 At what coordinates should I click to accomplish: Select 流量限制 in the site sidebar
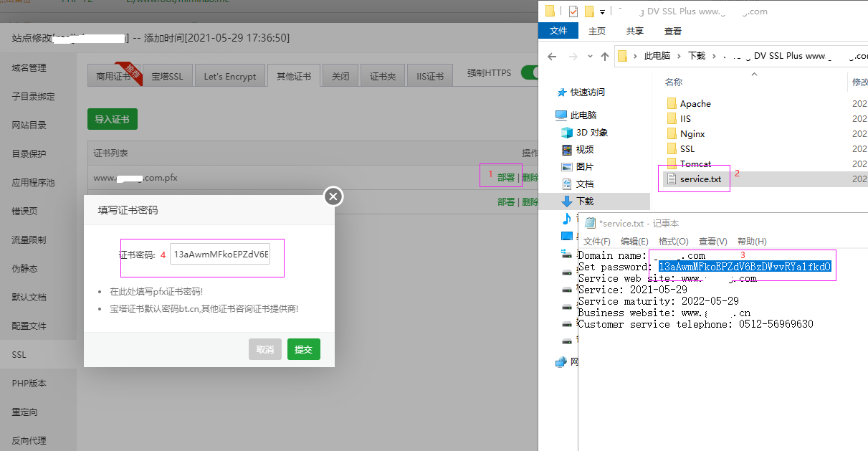click(29, 239)
